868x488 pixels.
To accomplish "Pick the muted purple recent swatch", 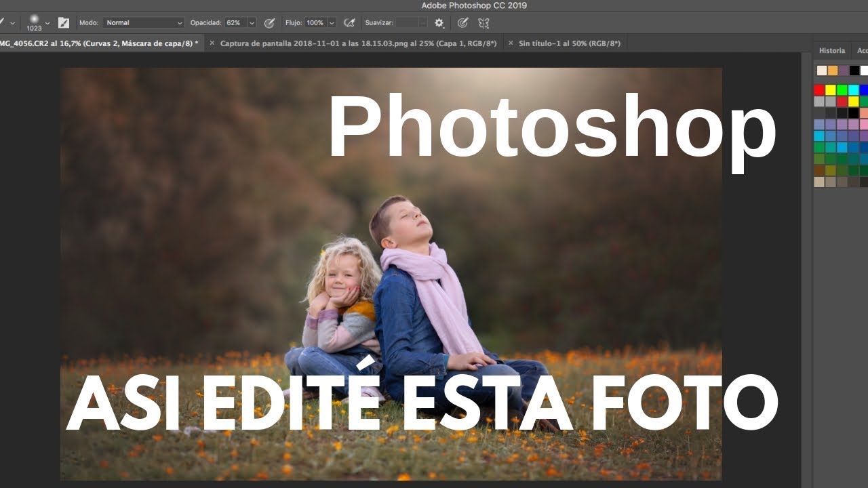I will pos(844,70).
